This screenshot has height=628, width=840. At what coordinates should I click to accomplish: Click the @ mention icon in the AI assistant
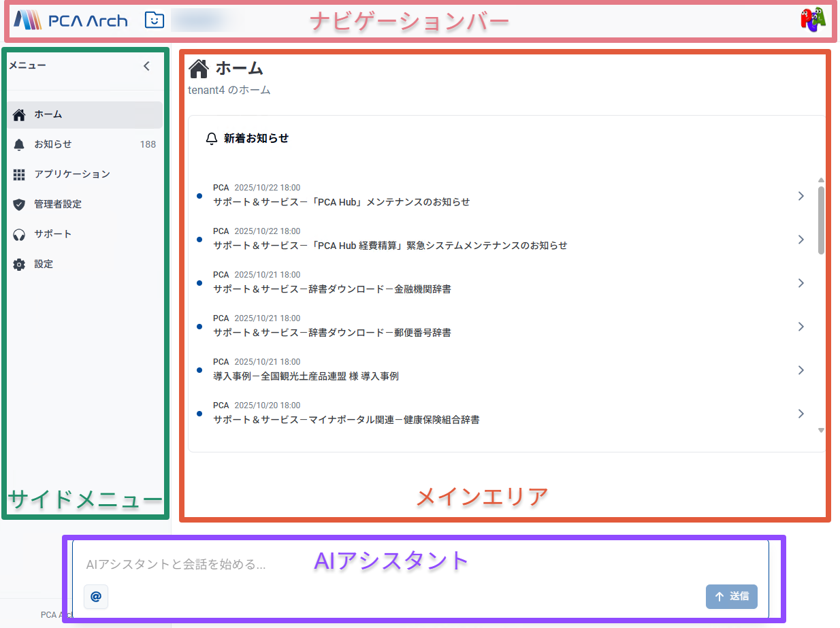96,597
